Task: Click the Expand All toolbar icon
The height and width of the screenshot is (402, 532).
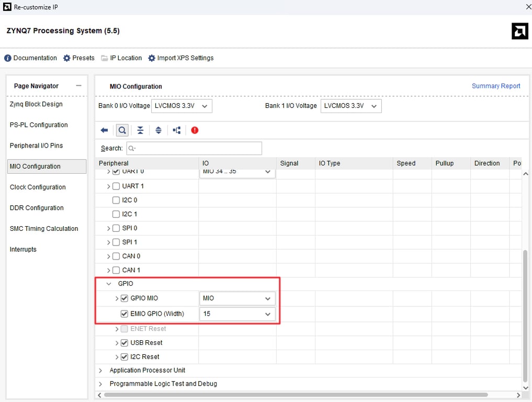Action: pyautogui.click(x=159, y=130)
